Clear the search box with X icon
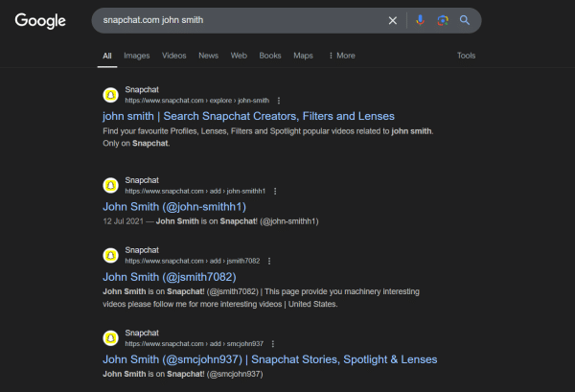Image resolution: width=575 pixels, height=392 pixels. [x=392, y=20]
